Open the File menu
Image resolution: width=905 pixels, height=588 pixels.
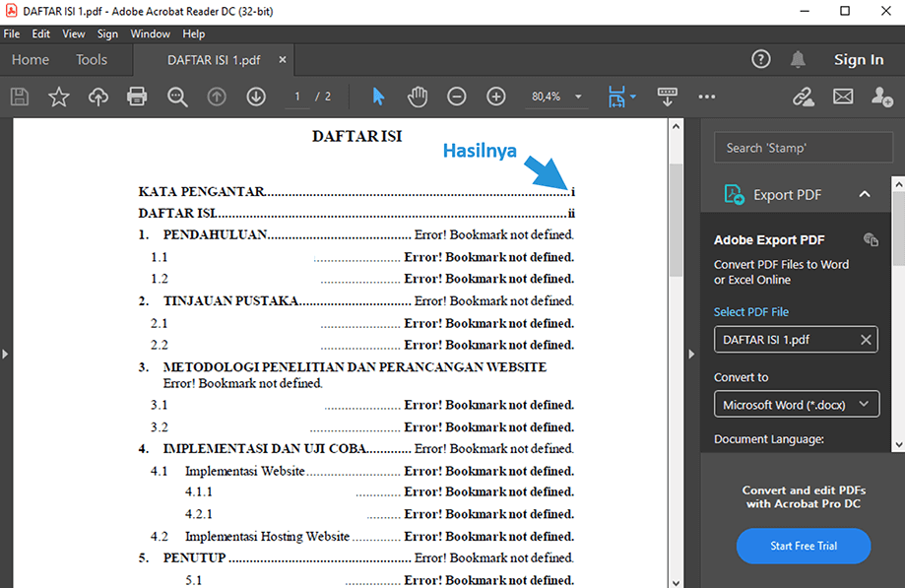click(12, 34)
